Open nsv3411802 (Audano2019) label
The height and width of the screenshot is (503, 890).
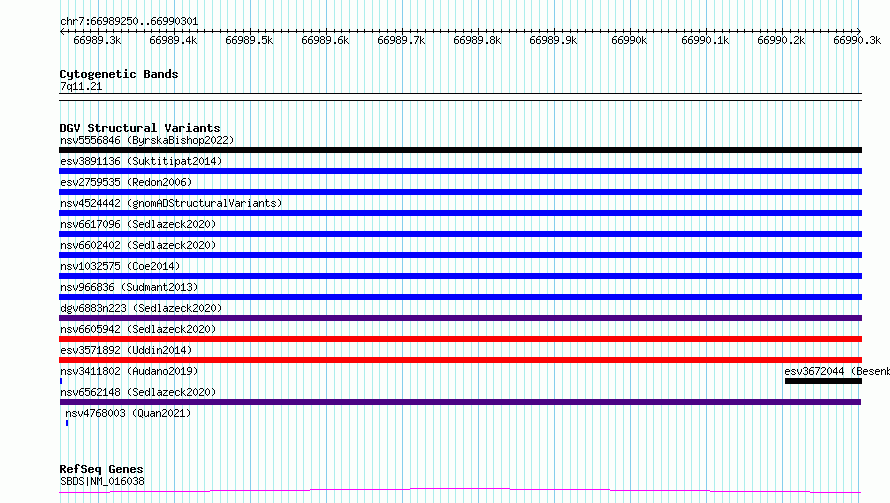pyautogui.click(x=129, y=371)
